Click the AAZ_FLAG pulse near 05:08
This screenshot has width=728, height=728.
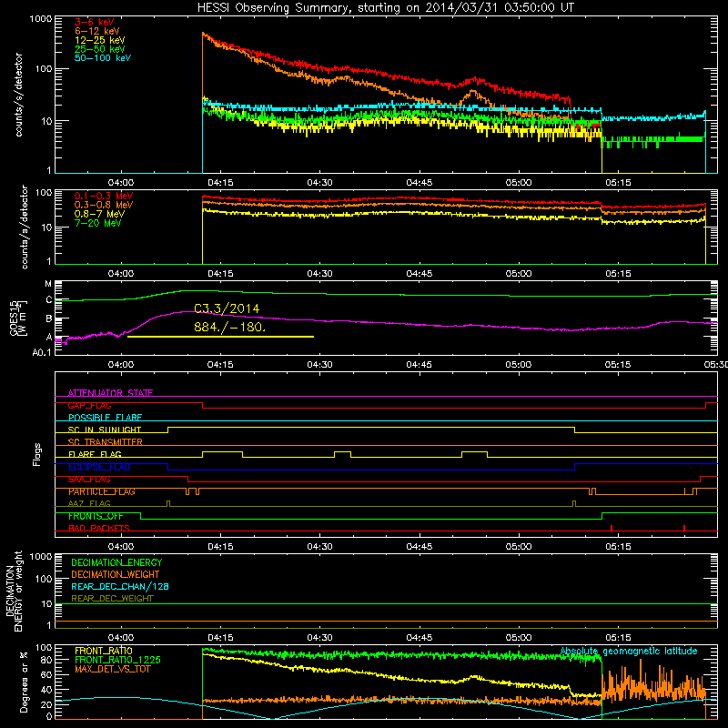pos(574,503)
